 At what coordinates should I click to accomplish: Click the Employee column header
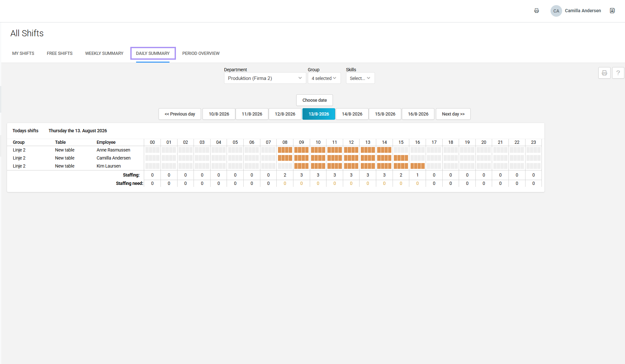click(x=106, y=142)
